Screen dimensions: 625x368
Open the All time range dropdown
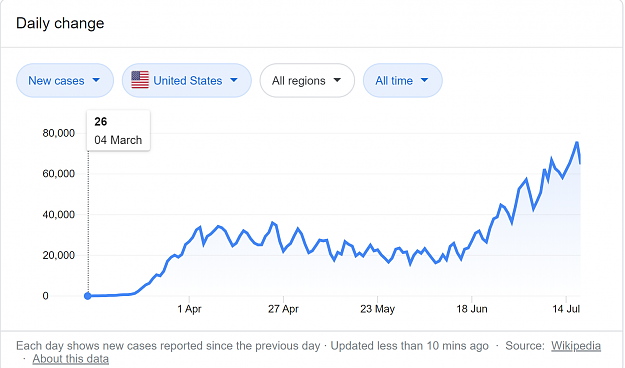[403, 81]
